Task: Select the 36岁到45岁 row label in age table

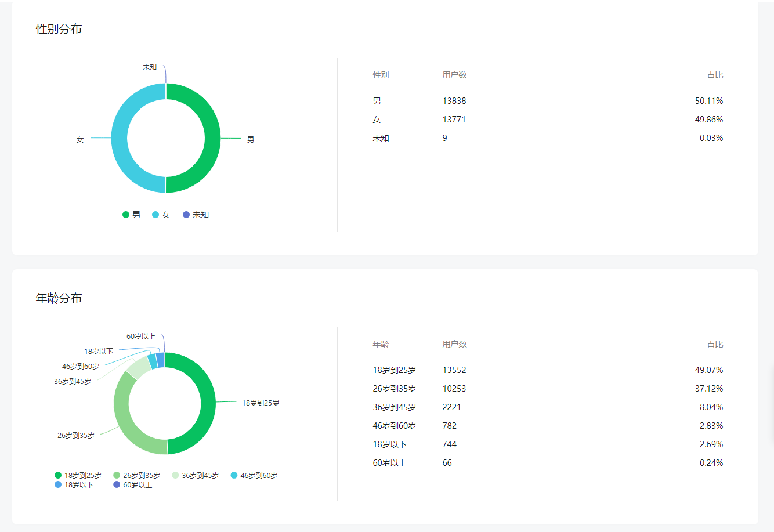Action: [394, 407]
